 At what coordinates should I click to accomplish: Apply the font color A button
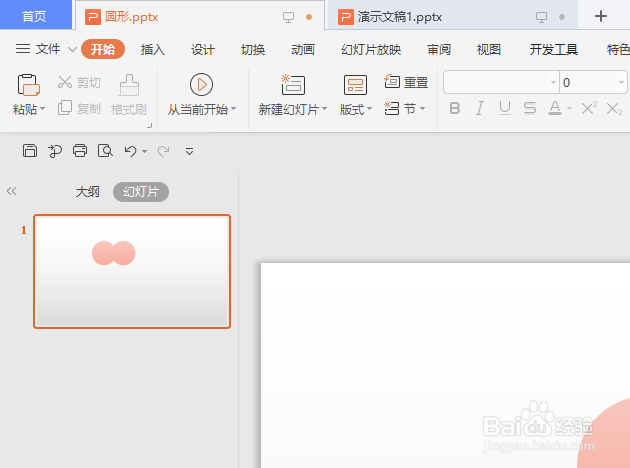pos(555,108)
